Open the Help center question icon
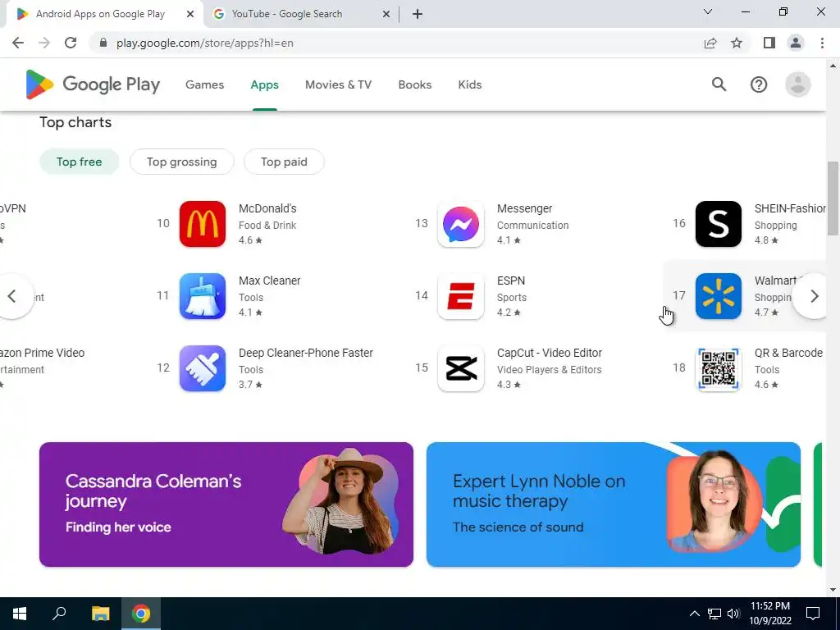 pyautogui.click(x=759, y=84)
